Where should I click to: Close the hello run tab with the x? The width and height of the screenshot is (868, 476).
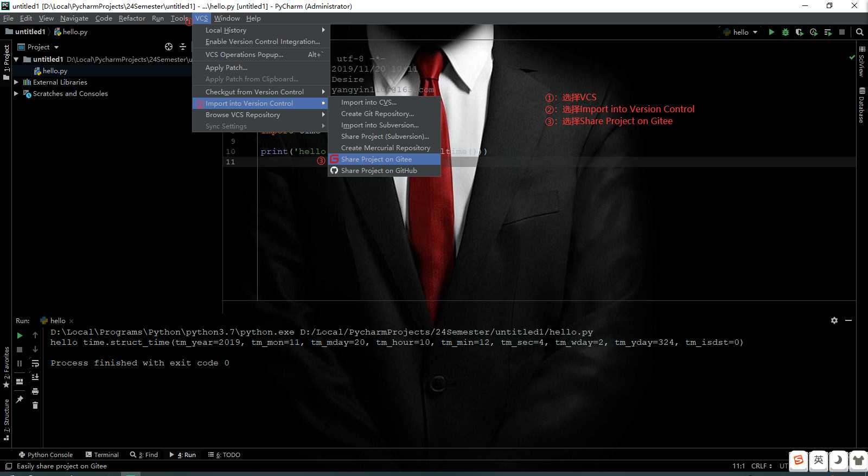pos(72,321)
